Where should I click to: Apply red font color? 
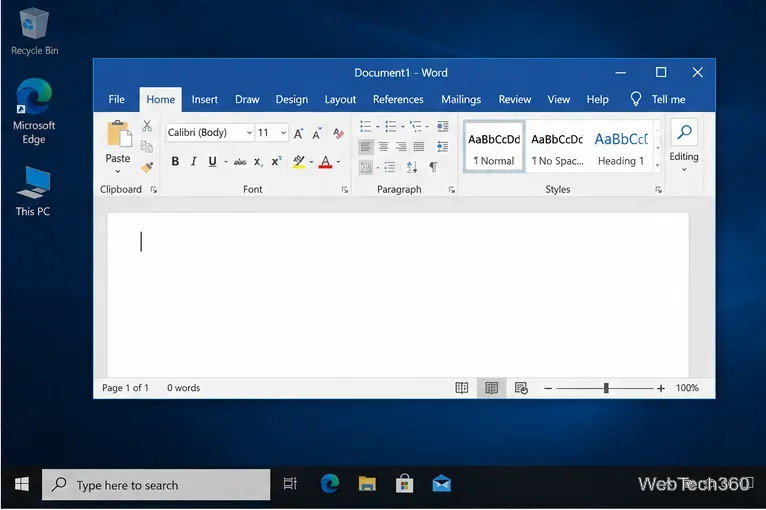pos(325,162)
